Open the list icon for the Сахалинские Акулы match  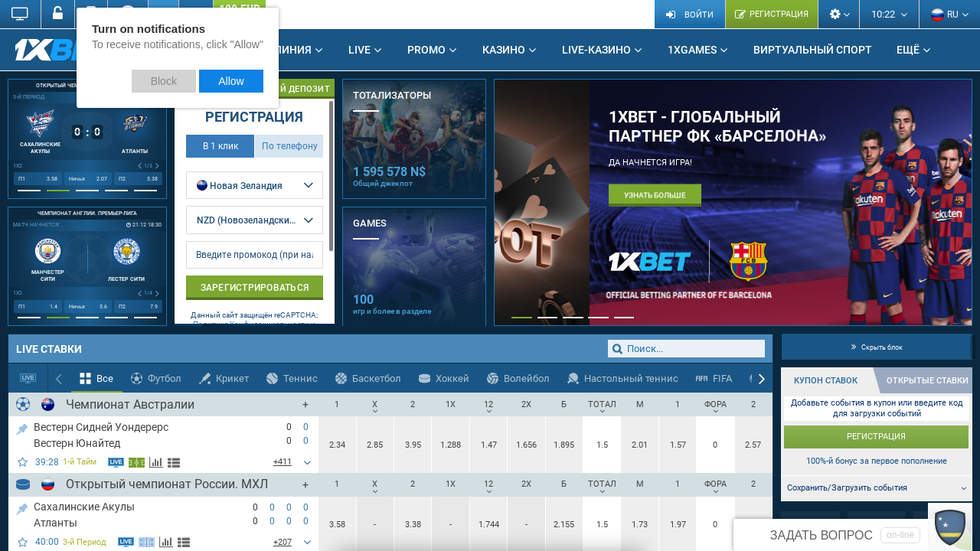(x=184, y=542)
